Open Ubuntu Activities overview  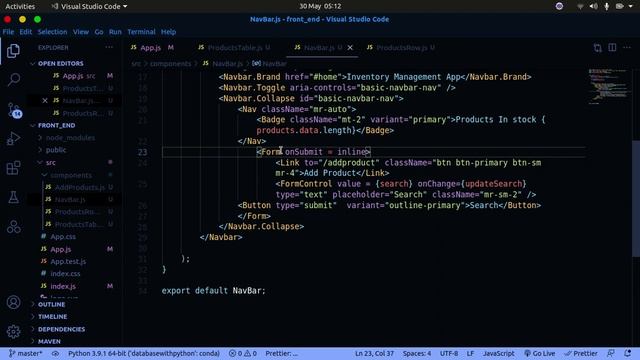tap(20, 6)
